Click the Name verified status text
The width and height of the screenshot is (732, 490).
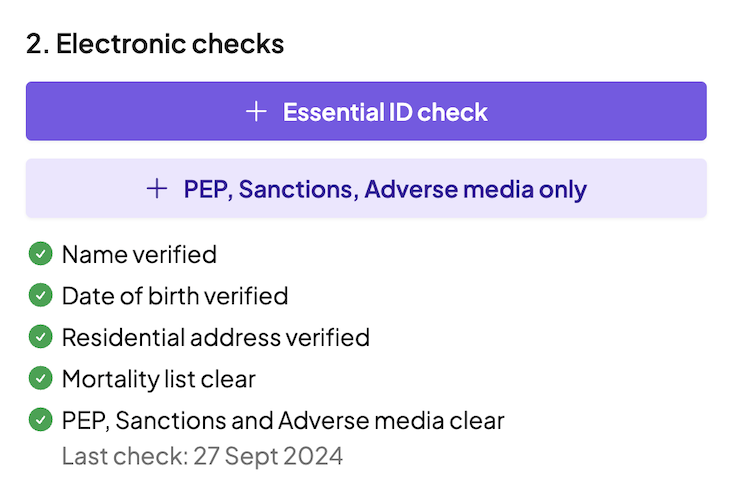(x=139, y=255)
